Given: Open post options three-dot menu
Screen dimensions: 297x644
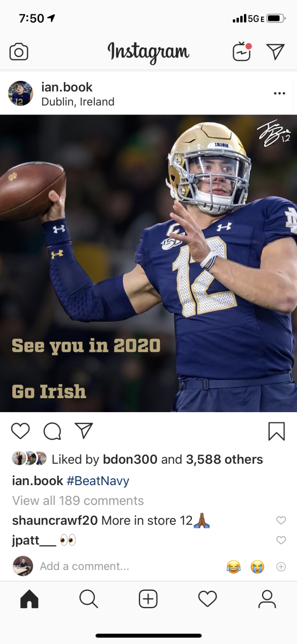Looking at the screenshot, I should pos(279,93).
